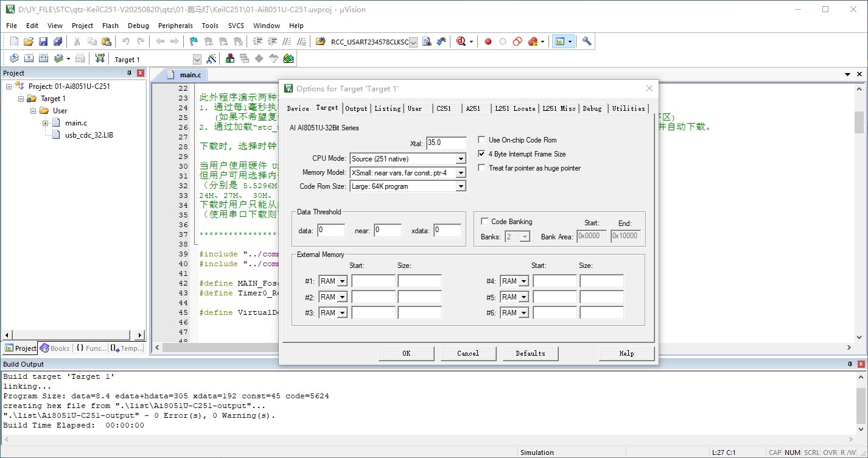Collapse the User group in the project tree
The width and height of the screenshot is (868, 458).
(x=33, y=111)
